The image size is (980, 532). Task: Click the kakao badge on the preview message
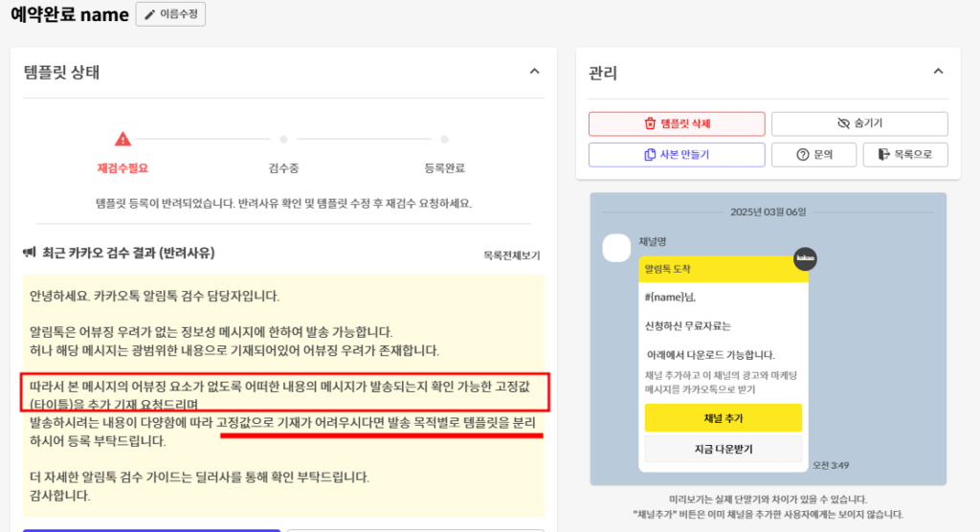pyautogui.click(x=805, y=258)
